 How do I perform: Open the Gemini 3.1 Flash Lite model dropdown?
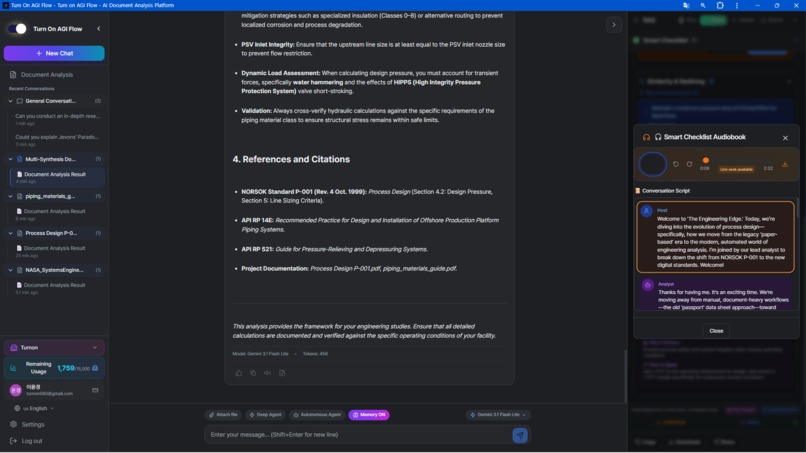[498, 415]
